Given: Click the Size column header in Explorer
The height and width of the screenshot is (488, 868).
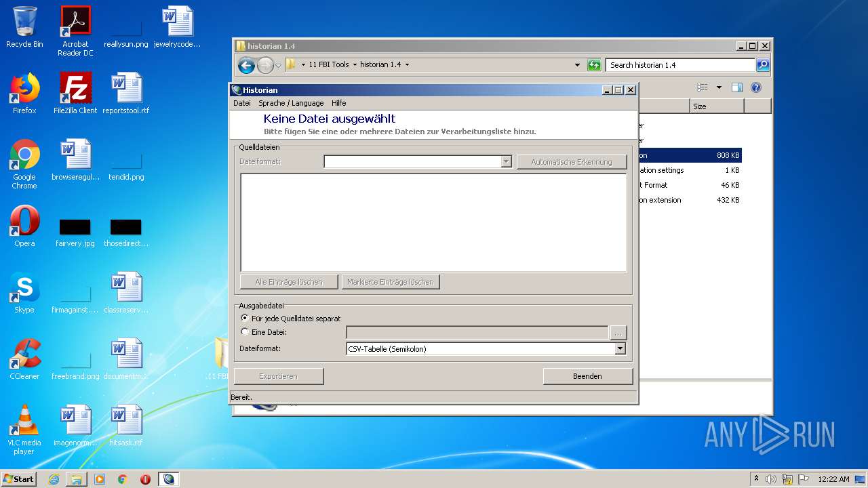Looking at the screenshot, I should click(x=717, y=106).
